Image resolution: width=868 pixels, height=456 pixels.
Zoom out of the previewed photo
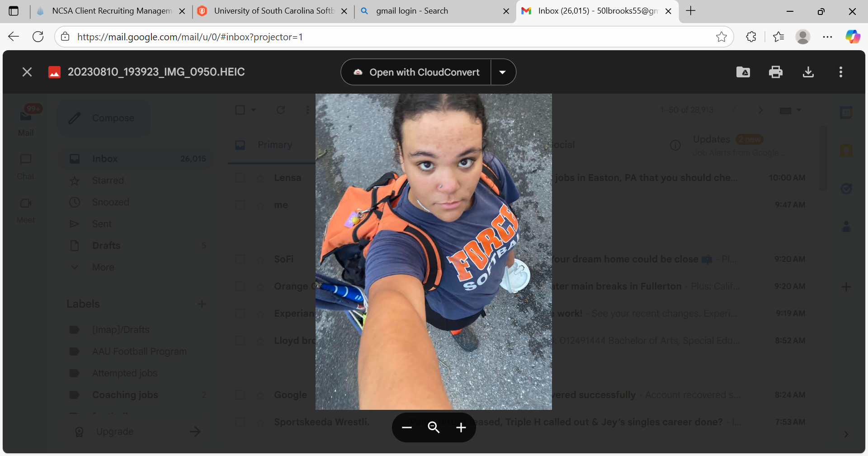pos(407,427)
